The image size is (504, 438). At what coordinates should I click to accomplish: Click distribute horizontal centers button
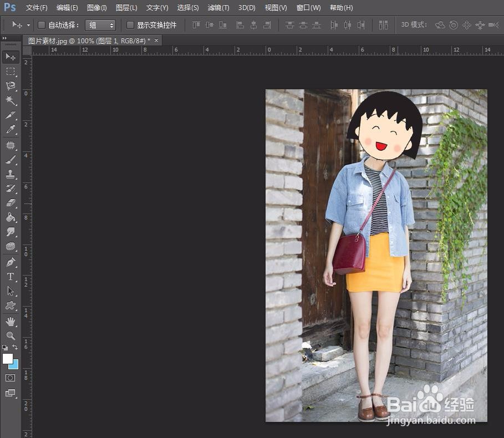tap(348, 25)
